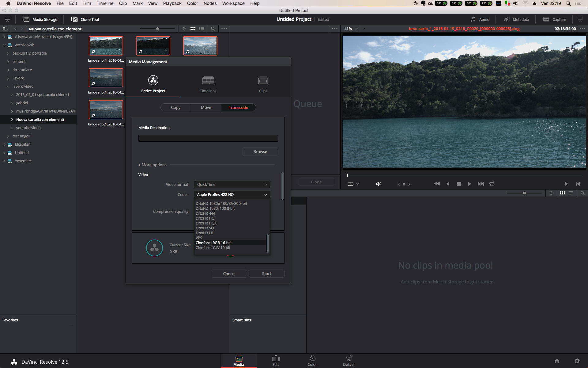
Task: Adjust media storage thumbnail size slider
Action: [157, 29]
